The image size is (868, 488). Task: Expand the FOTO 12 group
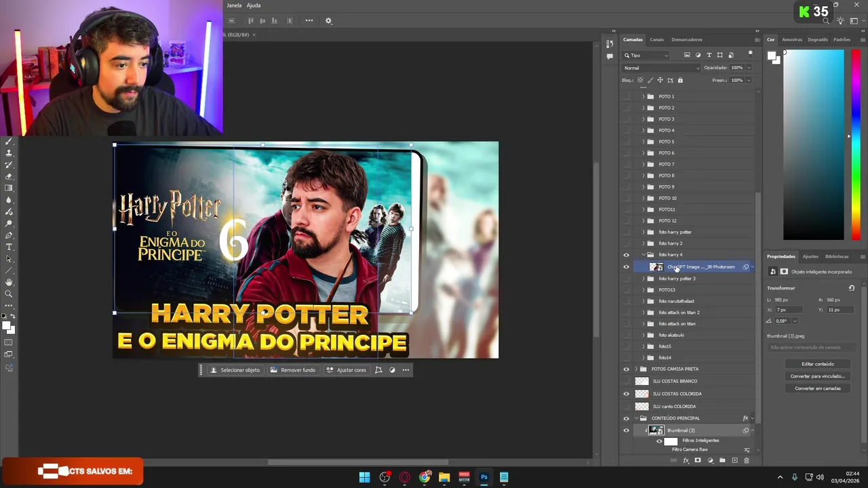pos(643,221)
